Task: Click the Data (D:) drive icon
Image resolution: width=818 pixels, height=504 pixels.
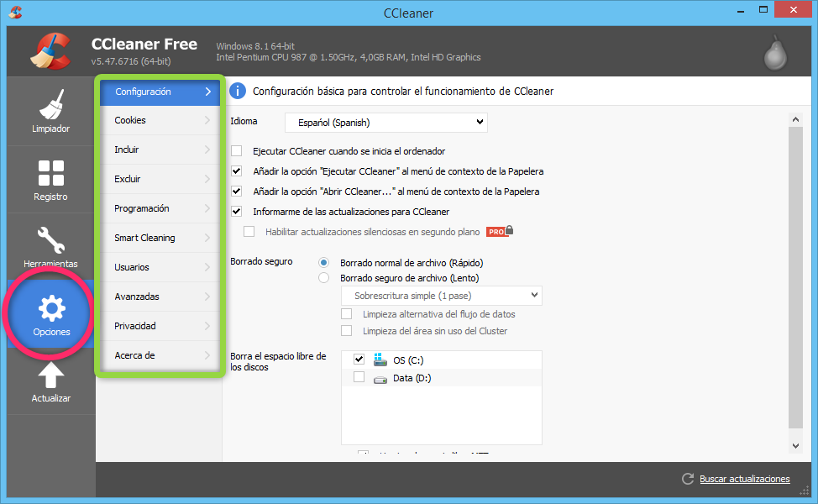Action: coord(380,380)
